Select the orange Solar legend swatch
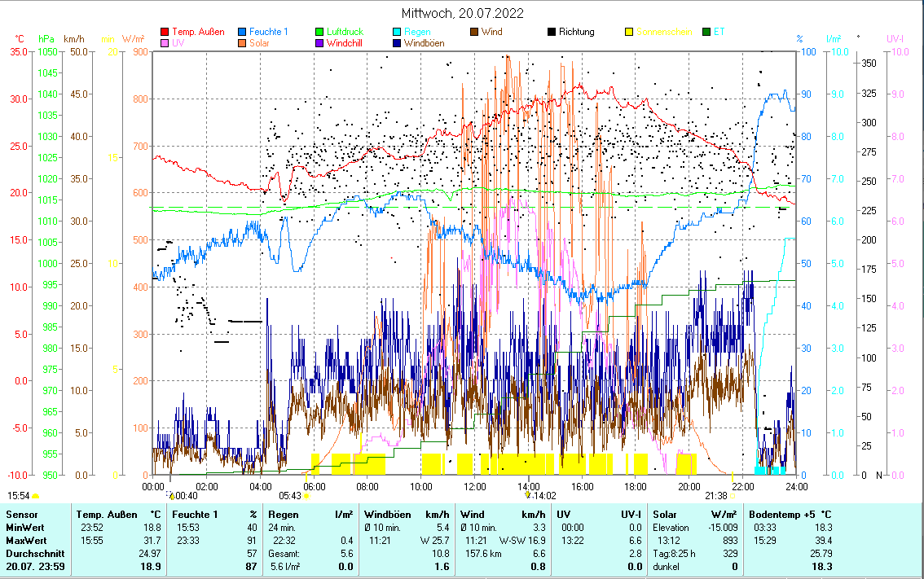 pyautogui.click(x=243, y=43)
